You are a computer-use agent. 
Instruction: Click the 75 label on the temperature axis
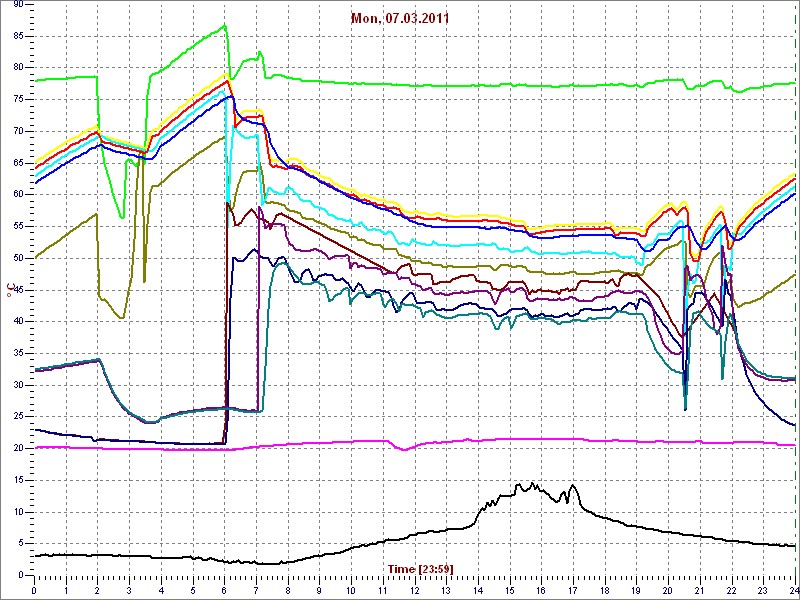pyautogui.click(x=19, y=99)
